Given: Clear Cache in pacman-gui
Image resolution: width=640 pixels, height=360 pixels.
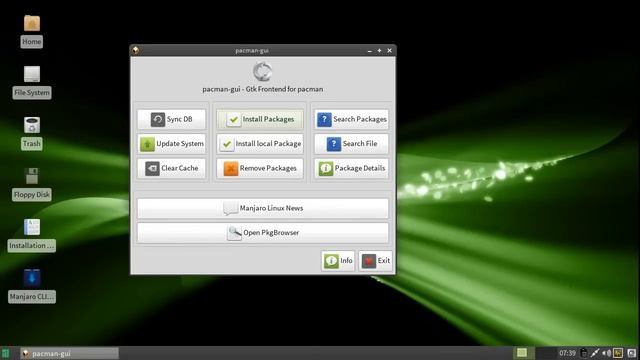Looking at the screenshot, I should pyautogui.click(x=172, y=168).
